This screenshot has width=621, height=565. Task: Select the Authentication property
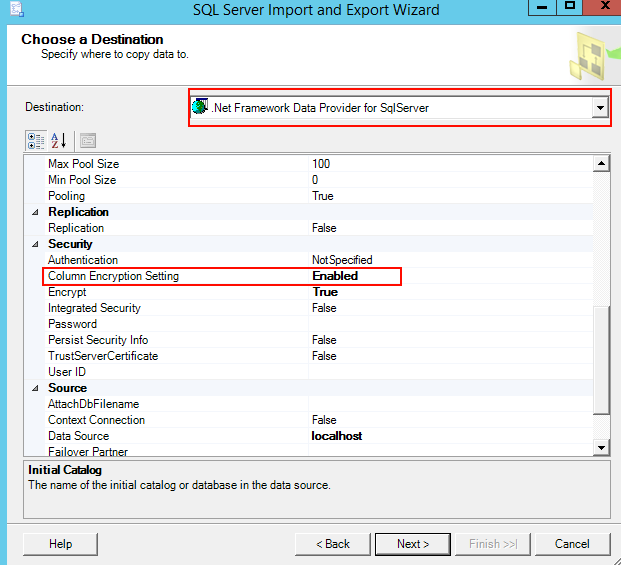[x=83, y=260]
